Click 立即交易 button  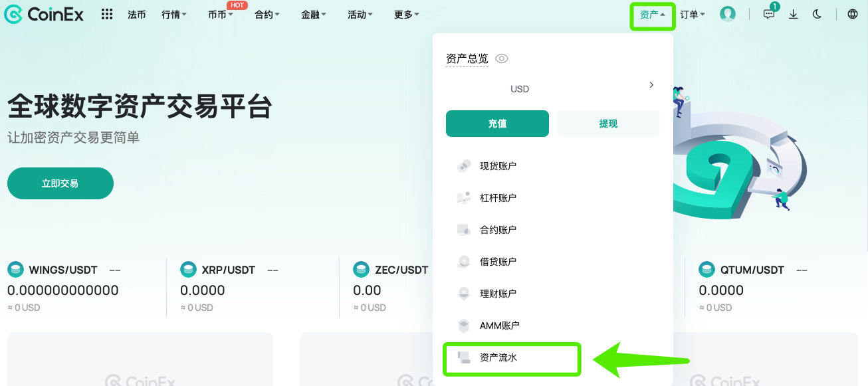pyautogui.click(x=60, y=183)
